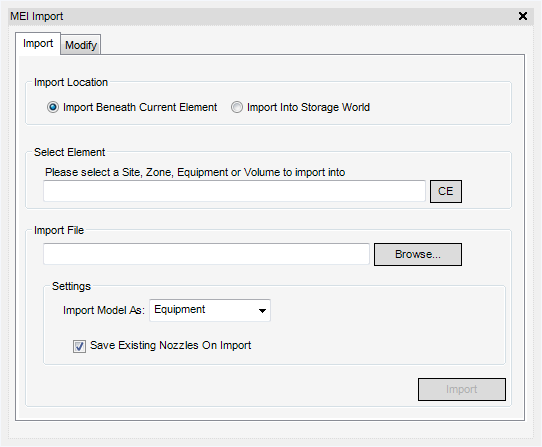Image resolution: width=542 pixels, height=447 pixels.
Task: Click the Select Element group heading
Action: click(x=69, y=152)
